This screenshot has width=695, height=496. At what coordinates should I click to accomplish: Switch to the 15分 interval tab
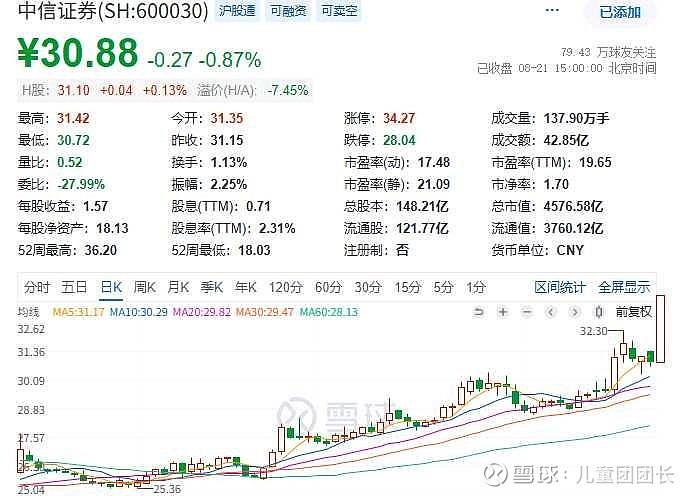click(x=407, y=287)
